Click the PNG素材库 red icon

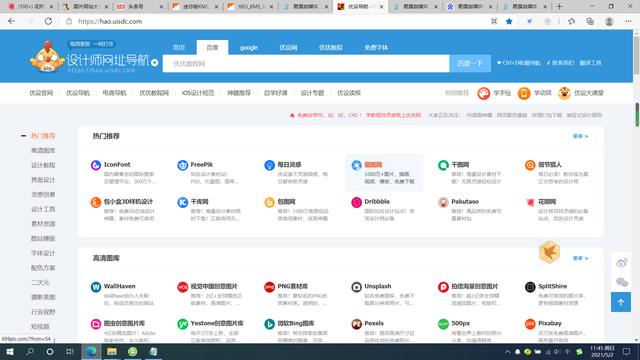click(269, 287)
